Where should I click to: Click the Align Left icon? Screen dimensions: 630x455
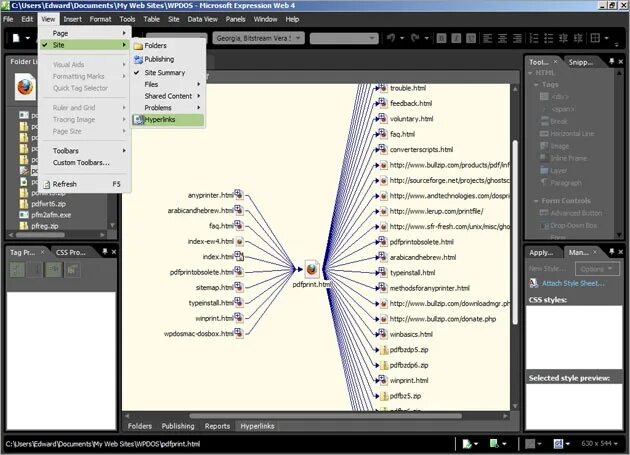pyautogui.click(x=487, y=38)
